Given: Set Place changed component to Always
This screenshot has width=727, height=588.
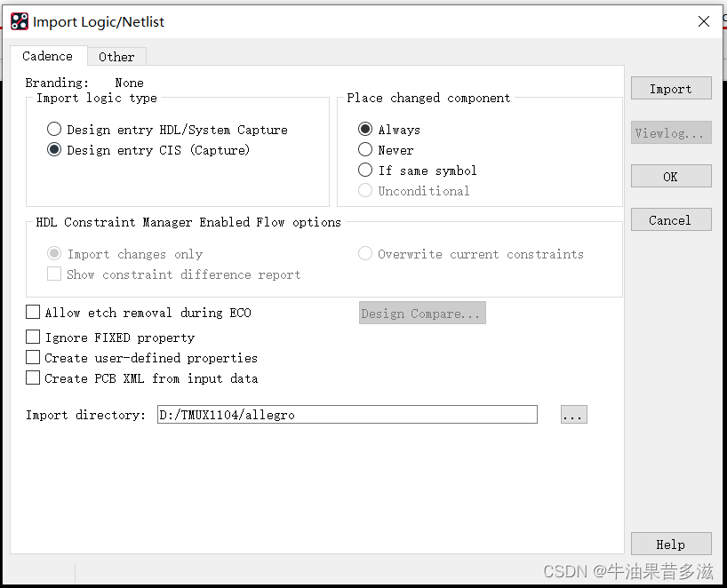Looking at the screenshot, I should [x=365, y=130].
